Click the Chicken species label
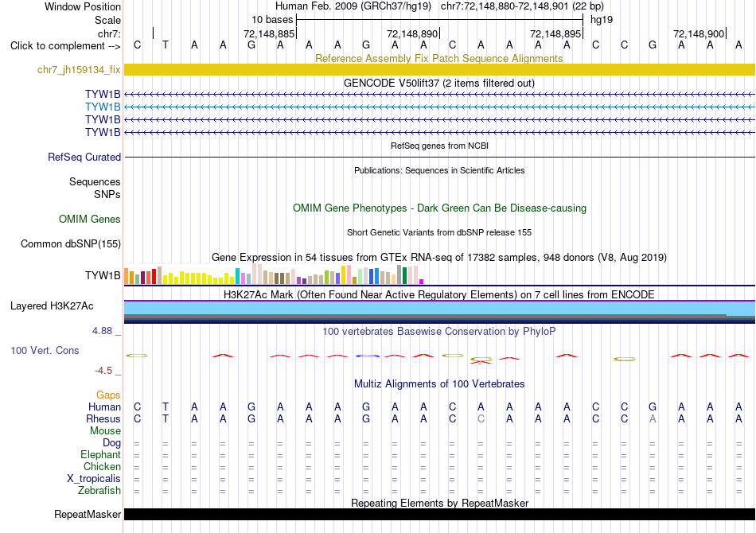 coord(102,466)
